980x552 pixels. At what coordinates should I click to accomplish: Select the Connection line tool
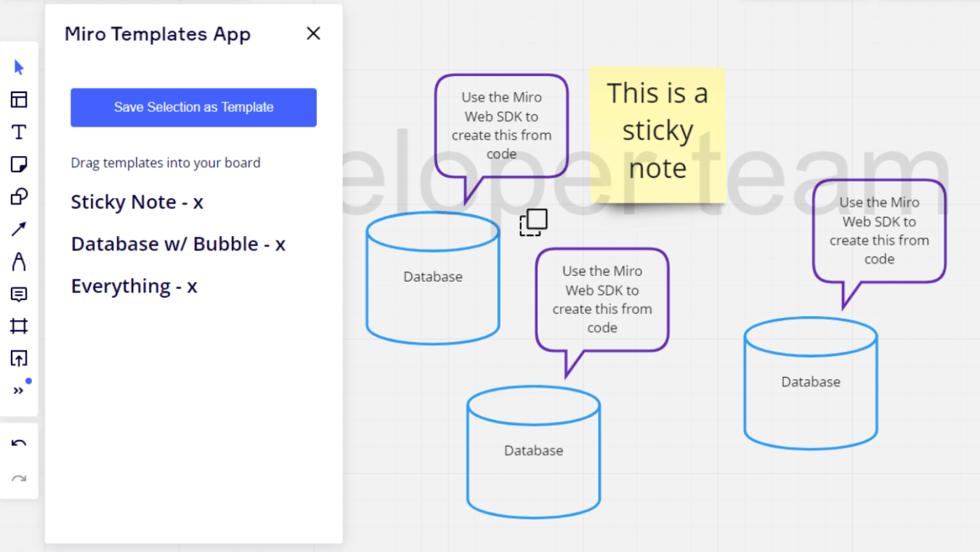[x=18, y=228]
